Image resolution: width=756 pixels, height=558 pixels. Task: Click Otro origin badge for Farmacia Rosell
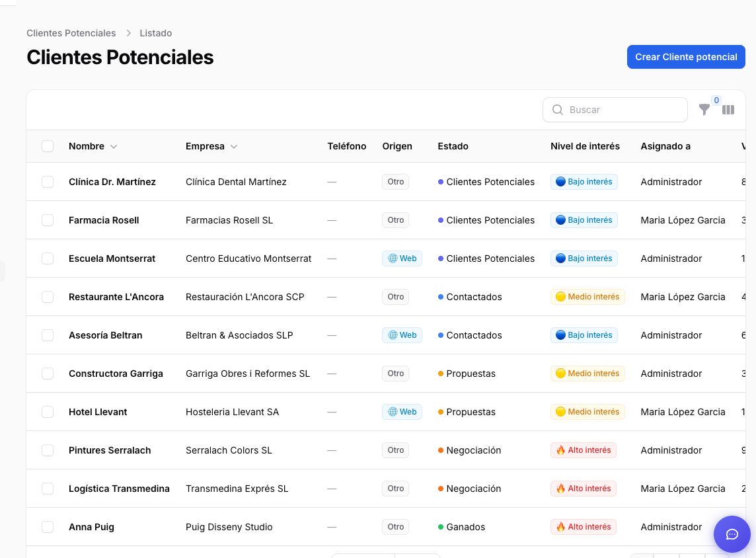(395, 220)
